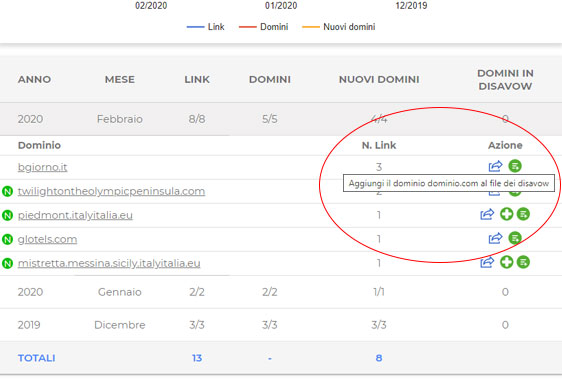
Task: Click share icon in piedmont.italyitalia.eu row
Action: [487, 214]
